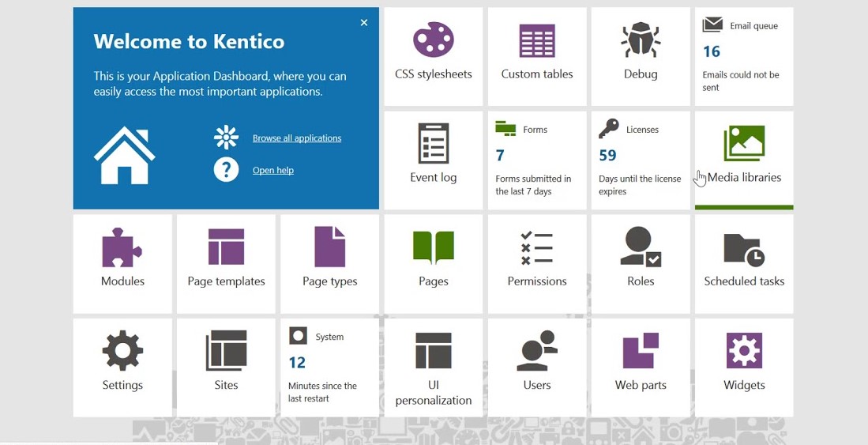Click the Forms tile green icon
The image size is (868, 445).
(505, 128)
